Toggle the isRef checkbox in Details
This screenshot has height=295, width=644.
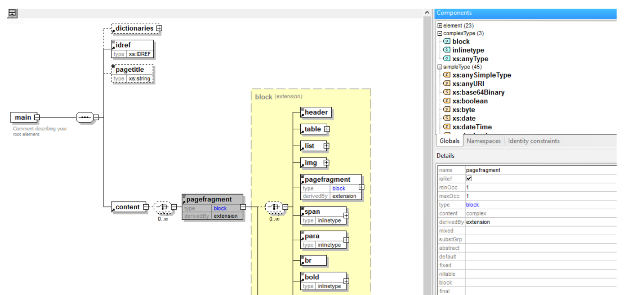point(469,179)
